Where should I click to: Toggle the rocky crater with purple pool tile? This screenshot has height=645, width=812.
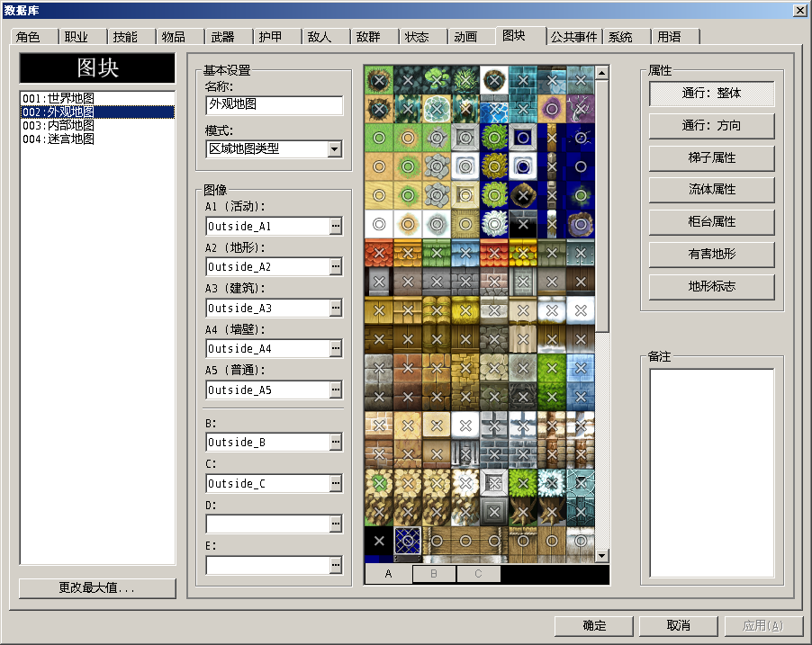[581, 224]
